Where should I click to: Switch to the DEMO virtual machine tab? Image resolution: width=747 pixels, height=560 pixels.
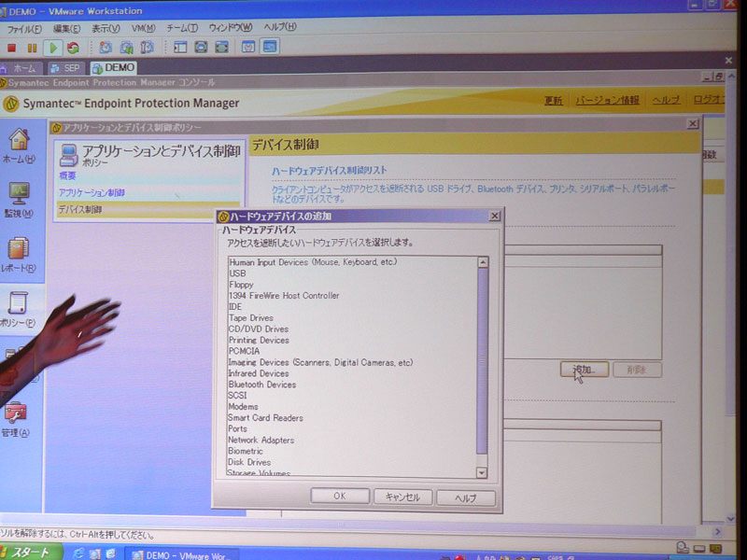click(113, 67)
